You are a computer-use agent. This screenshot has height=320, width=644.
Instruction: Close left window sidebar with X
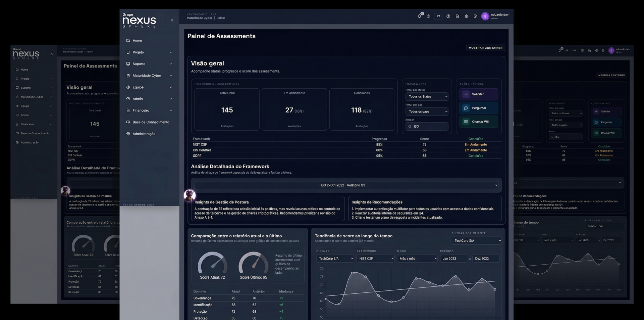[x=51, y=54]
